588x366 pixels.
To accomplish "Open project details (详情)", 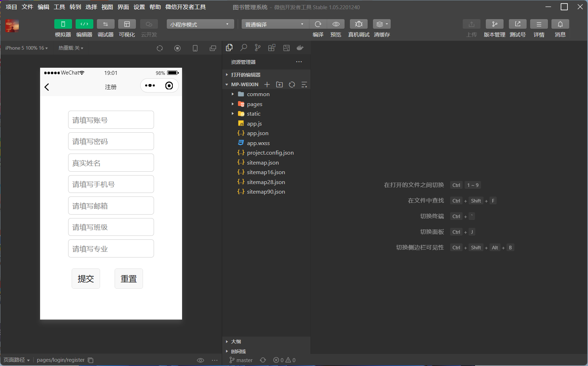I will (539, 24).
